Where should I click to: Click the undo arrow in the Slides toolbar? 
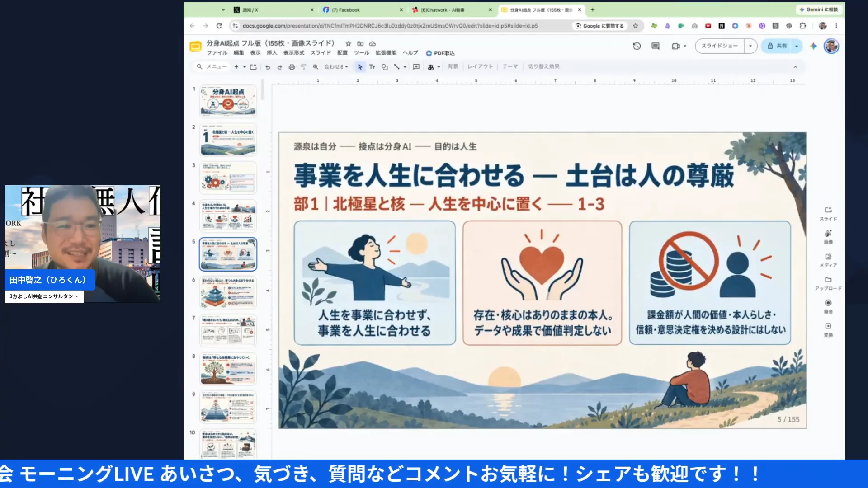tap(268, 67)
